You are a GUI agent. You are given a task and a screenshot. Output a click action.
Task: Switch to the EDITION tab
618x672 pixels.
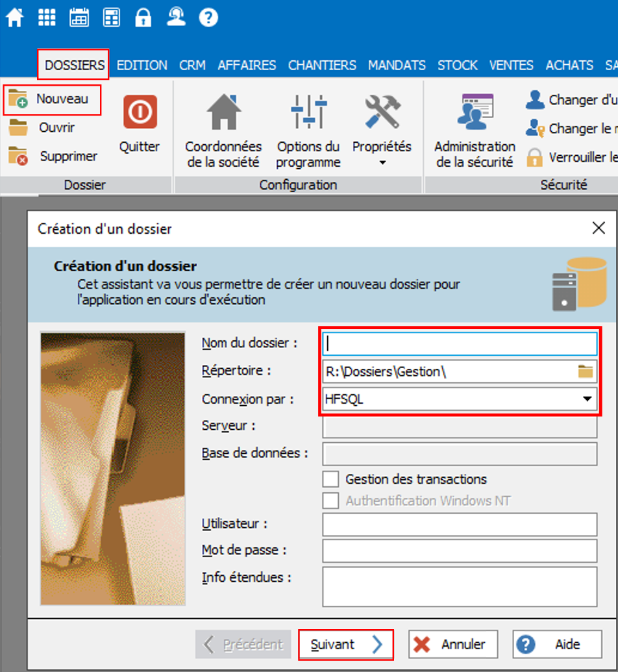[x=142, y=65]
